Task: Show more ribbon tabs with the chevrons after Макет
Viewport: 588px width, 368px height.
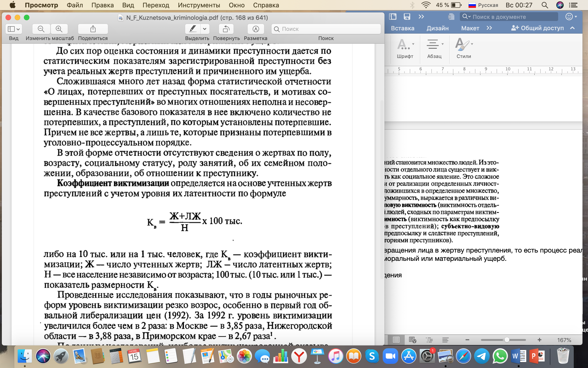Action: 489,28
